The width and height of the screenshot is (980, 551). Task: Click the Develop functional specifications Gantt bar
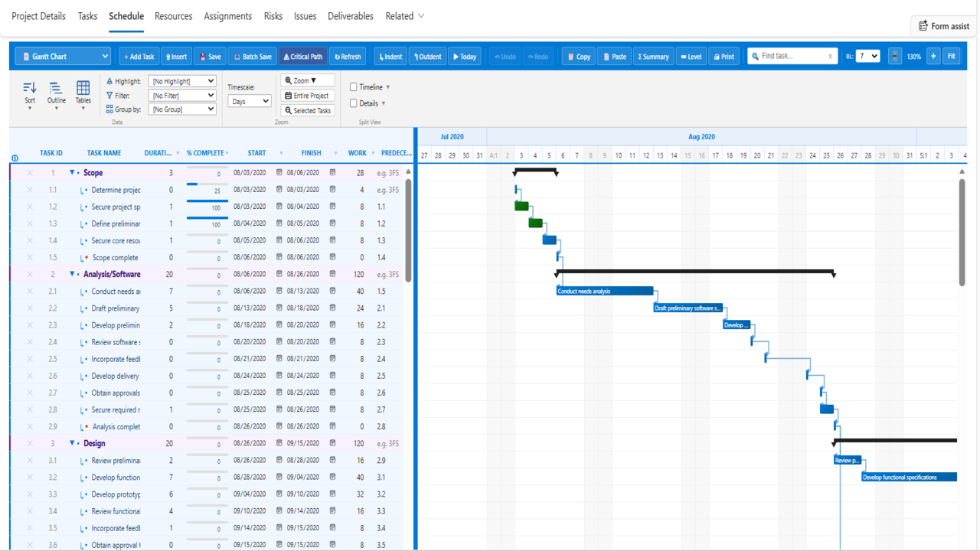(x=910, y=477)
